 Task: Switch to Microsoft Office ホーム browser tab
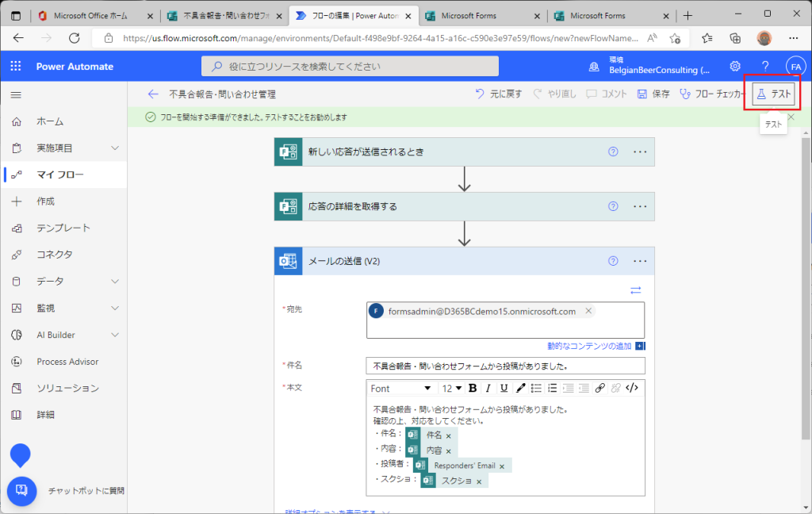(x=96, y=16)
